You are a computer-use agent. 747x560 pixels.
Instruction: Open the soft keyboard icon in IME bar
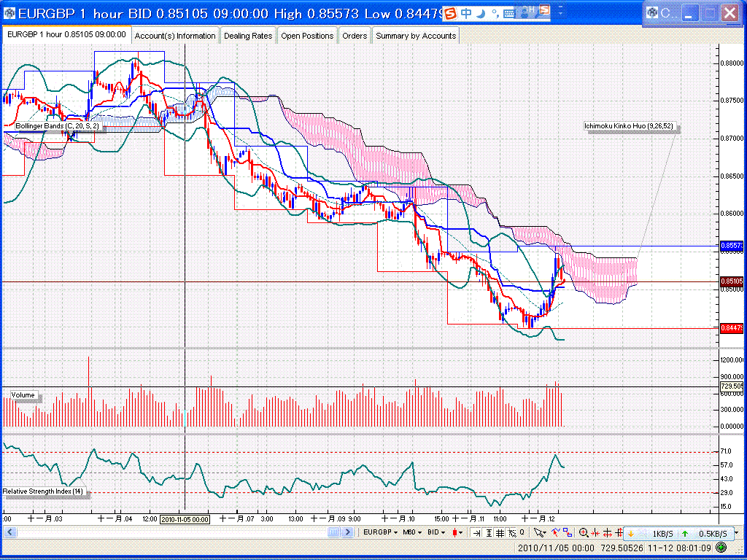coord(509,13)
